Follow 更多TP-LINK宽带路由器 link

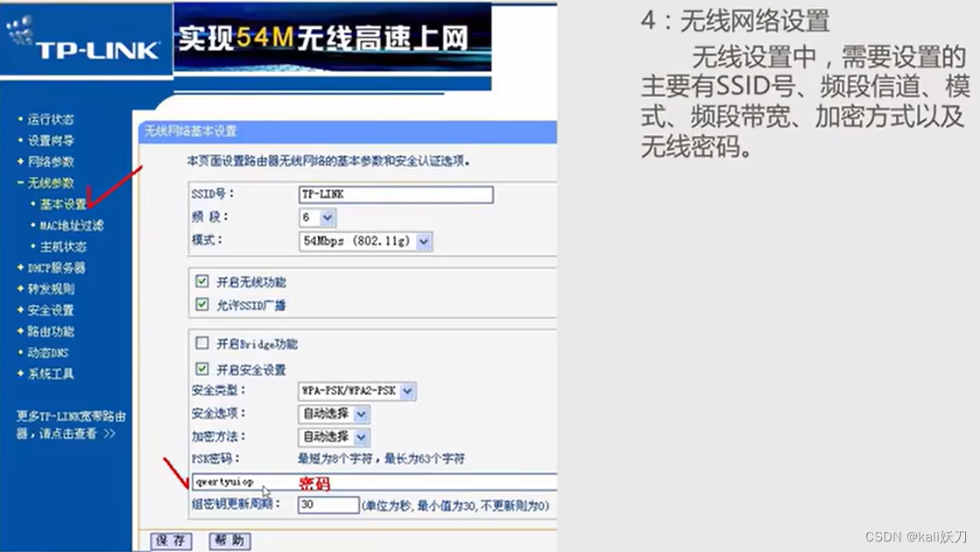tap(71, 424)
